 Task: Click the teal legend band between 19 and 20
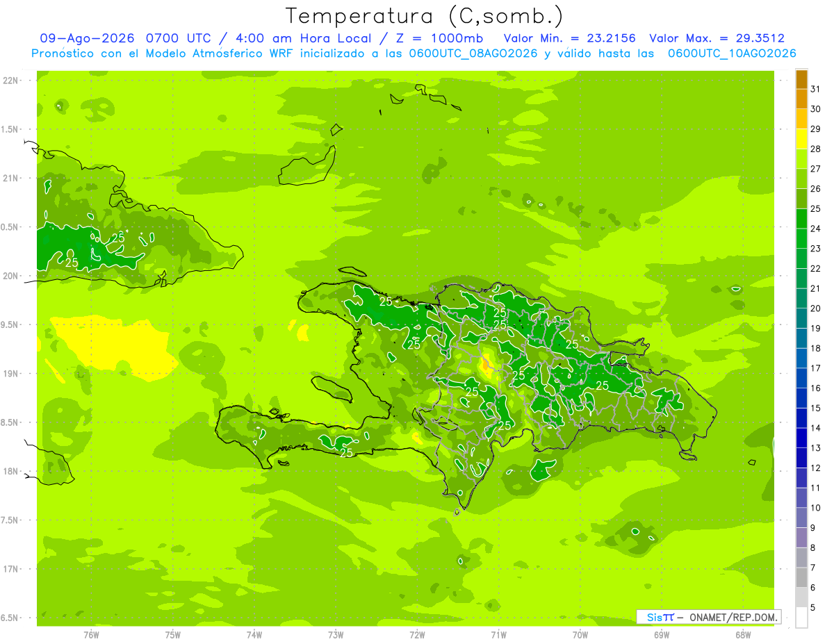click(x=801, y=318)
